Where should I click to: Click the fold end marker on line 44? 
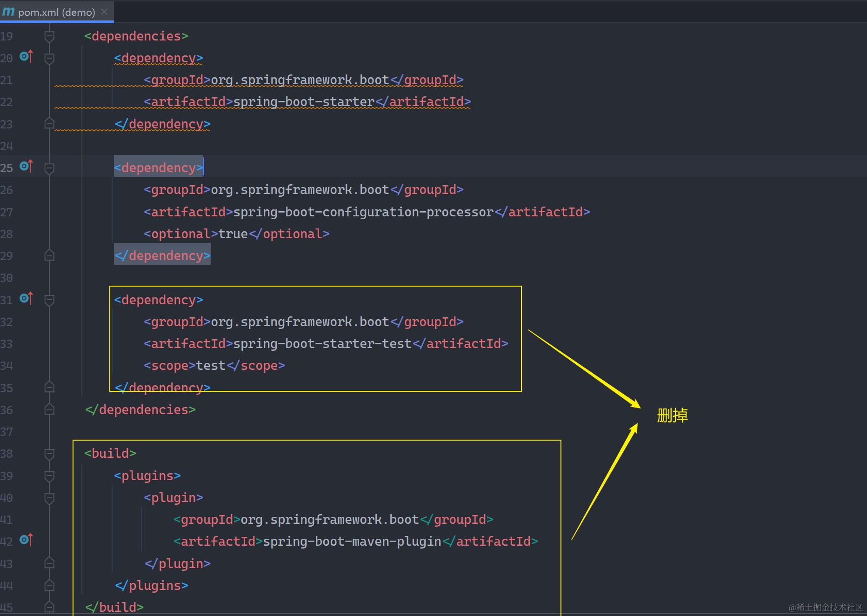(49, 586)
